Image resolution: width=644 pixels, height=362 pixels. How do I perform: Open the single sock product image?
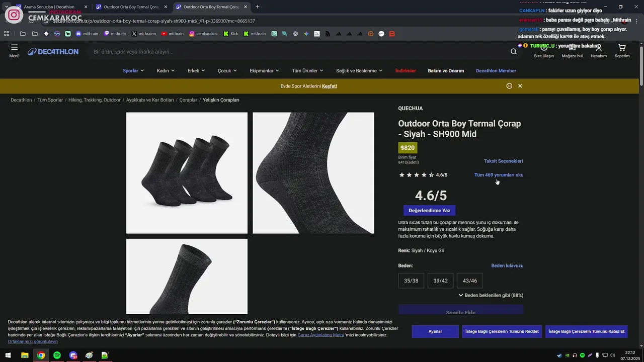(187, 277)
